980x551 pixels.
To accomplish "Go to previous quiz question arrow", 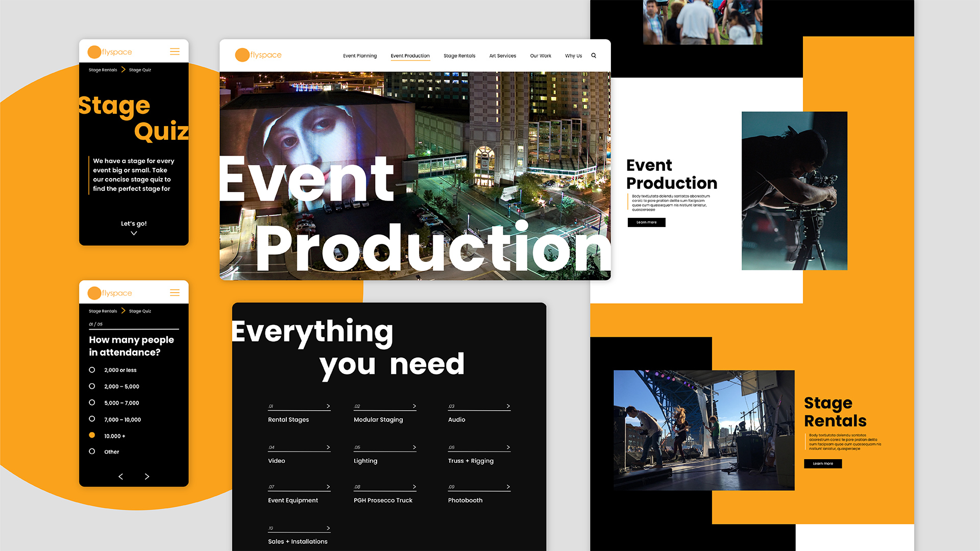I will point(120,477).
